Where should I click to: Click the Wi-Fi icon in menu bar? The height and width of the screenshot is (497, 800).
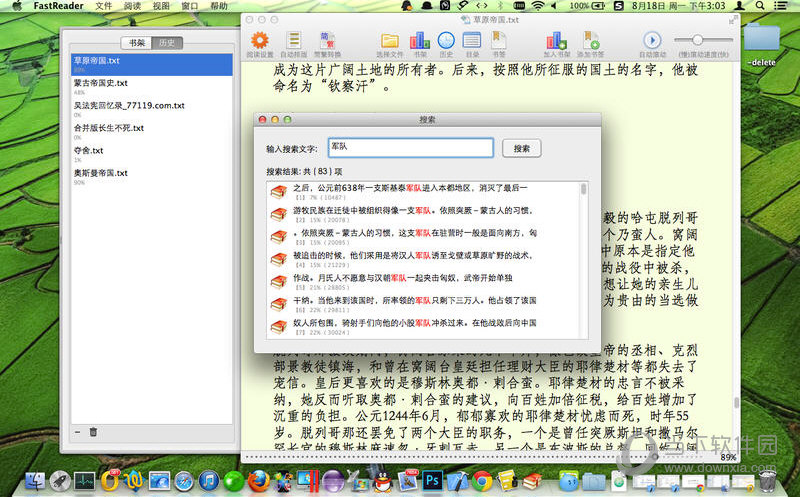tap(538, 6)
